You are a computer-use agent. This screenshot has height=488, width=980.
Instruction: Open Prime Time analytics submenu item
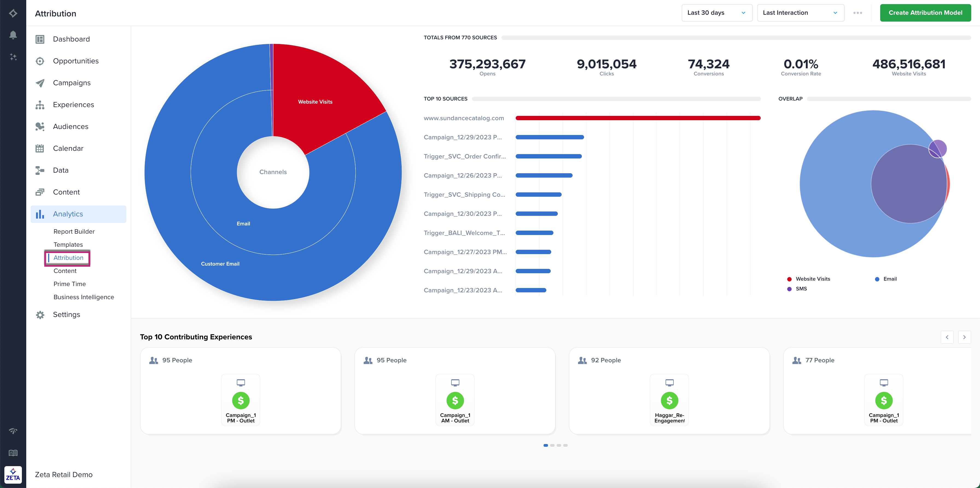70,284
